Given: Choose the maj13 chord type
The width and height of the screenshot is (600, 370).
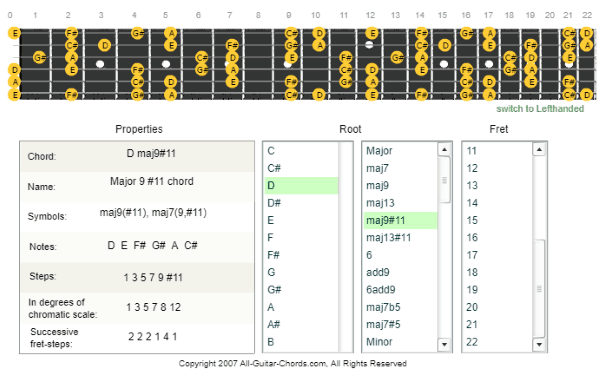Looking at the screenshot, I should pyautogui.click(x=400, y=203).
